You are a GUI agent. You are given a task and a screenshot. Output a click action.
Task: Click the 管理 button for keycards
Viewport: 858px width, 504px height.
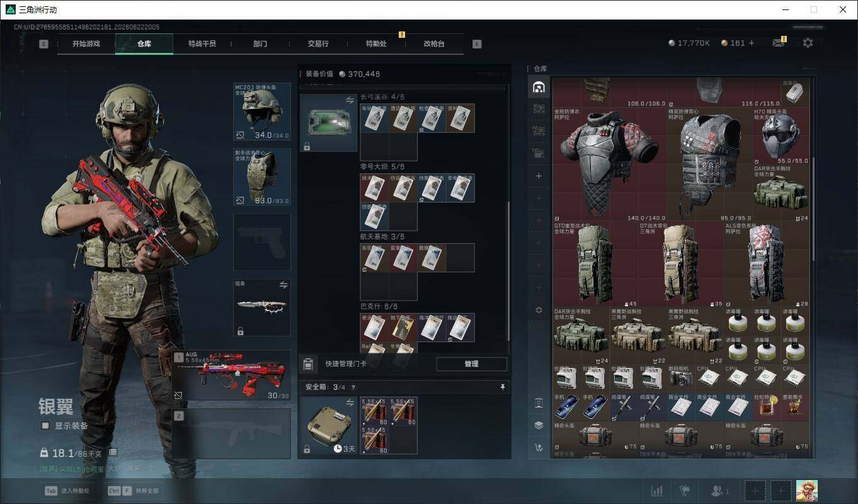(471, 364)
